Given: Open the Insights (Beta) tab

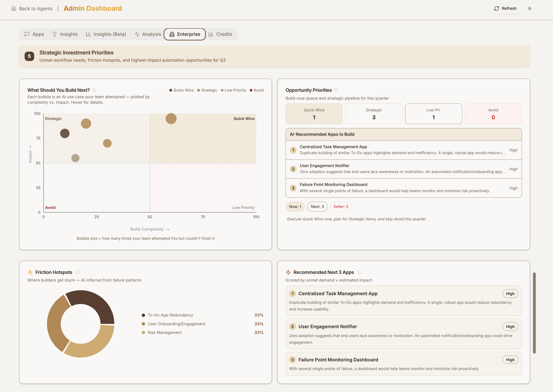Looking at the screenshot, I should point(106,34).
